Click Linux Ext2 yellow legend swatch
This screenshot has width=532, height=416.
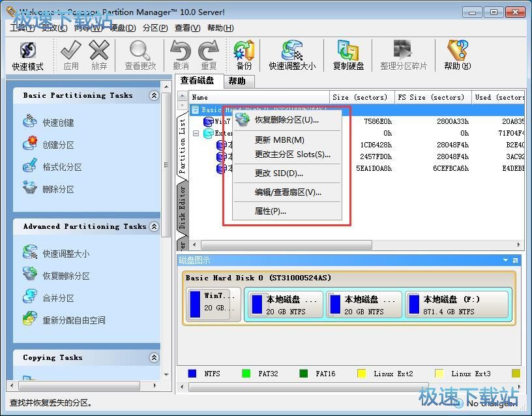click(x=362, y=374)
